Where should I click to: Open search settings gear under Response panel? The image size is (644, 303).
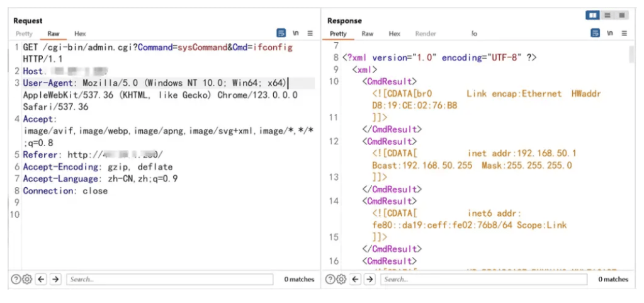tap(341, 279)
